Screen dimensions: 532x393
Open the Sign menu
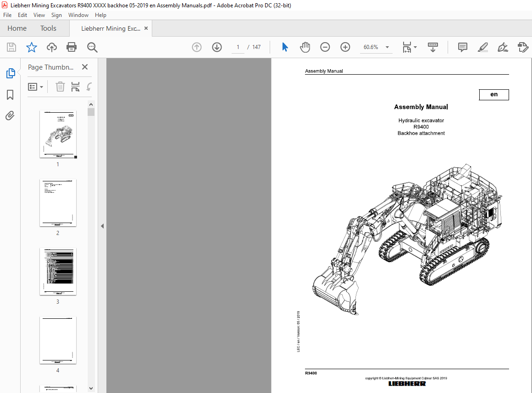coord(56,15)
